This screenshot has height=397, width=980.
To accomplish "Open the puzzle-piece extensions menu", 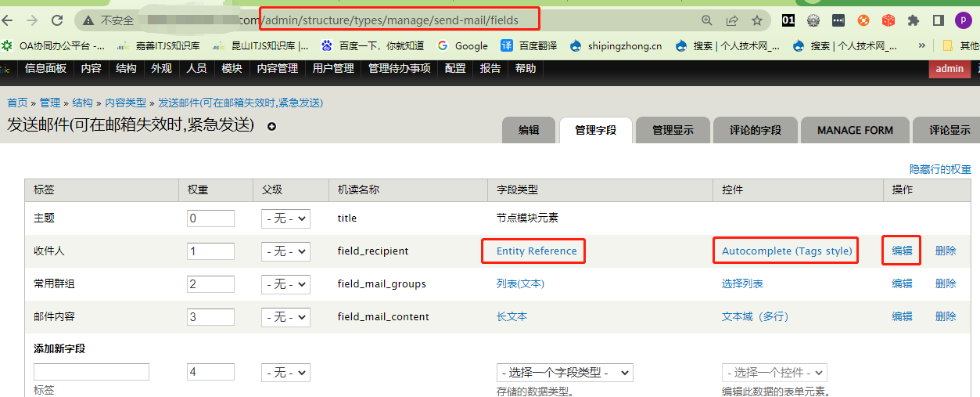I will (914, 20).
